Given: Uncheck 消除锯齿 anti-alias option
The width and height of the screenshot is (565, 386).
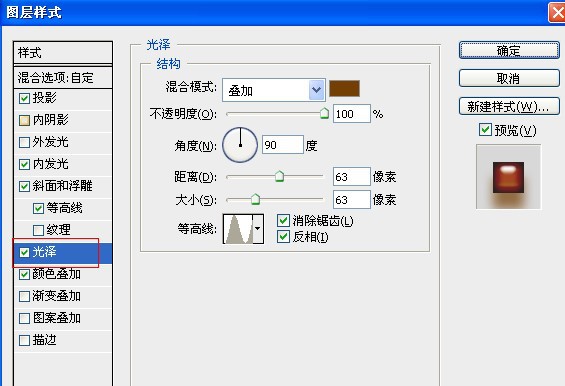Looking at the screenshot, I should coord(283,220).
